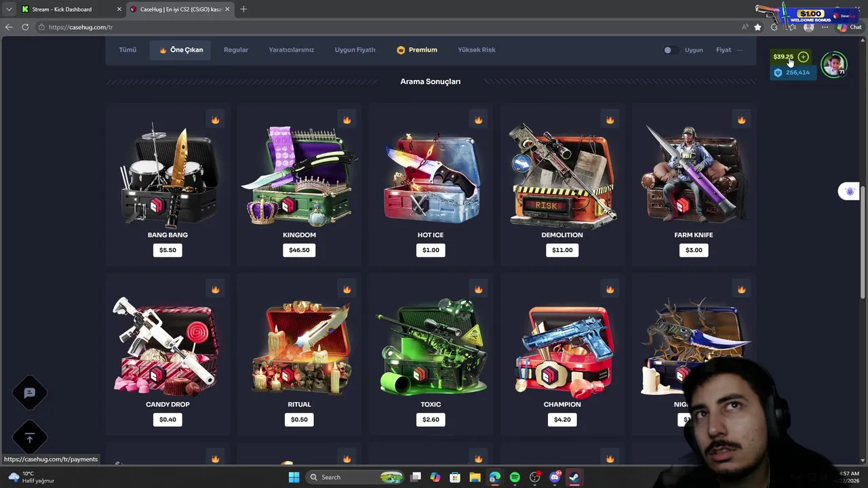Click the 256,414 points balance

(792, 73)
